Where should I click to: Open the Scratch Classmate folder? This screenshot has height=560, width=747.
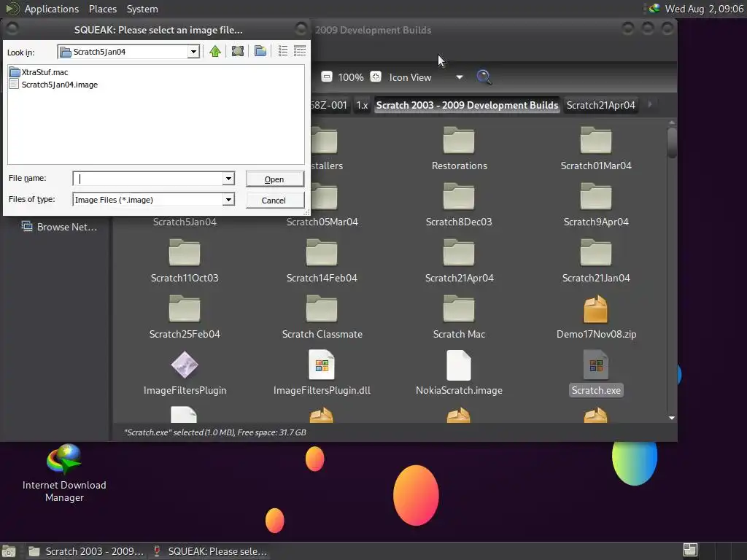(322, 316)
